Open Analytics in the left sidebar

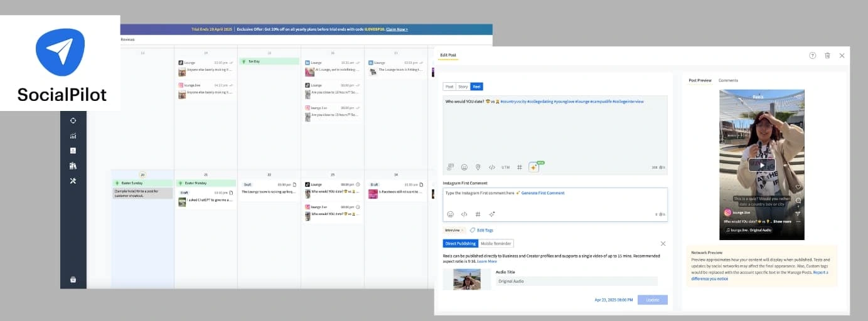73,135
